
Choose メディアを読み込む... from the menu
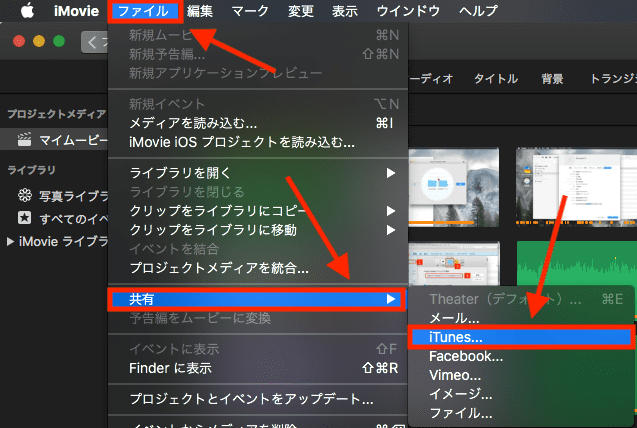point(258,123)
